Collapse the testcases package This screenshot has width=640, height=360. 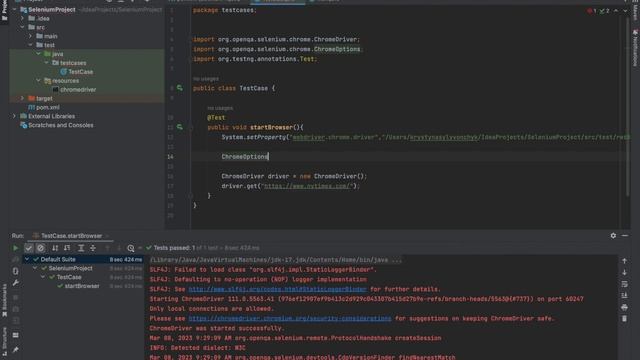(x=47, y=63)
